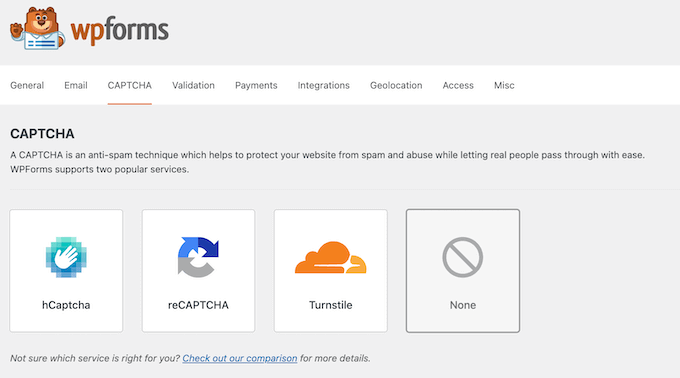680x378 pixels.
Task: Click the text 'WPForms supports two popular services.'
Action: [100, 169]
